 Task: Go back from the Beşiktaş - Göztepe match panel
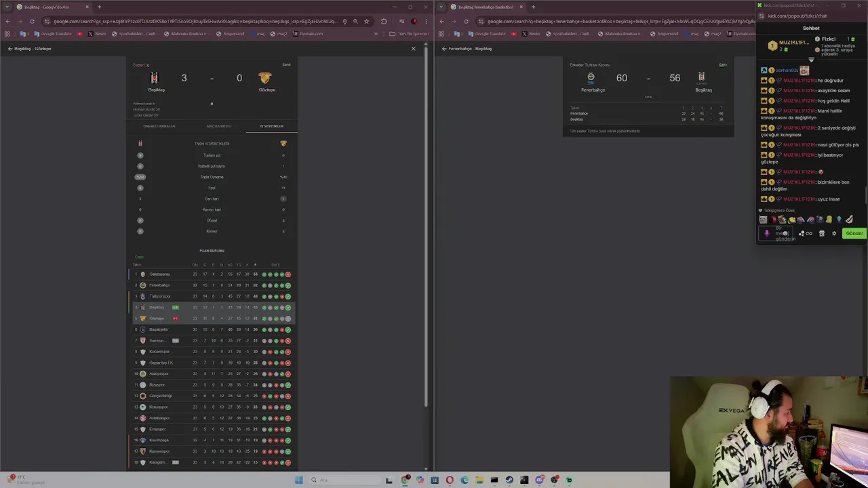click(x=10, y=49)
